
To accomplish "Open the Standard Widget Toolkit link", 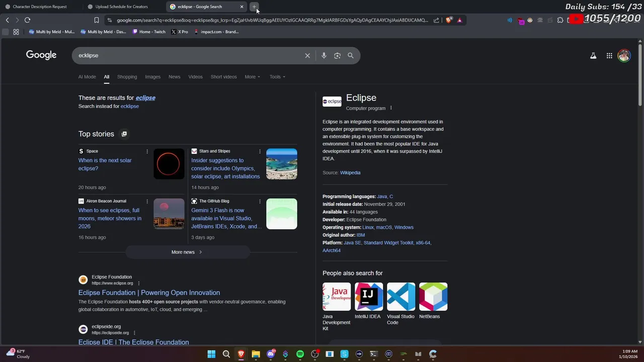I will point(388,243).
